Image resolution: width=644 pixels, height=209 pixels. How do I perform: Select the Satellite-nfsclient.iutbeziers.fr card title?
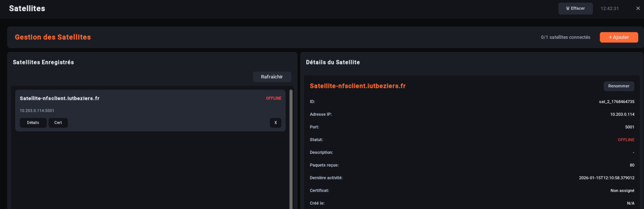point(60,98)
